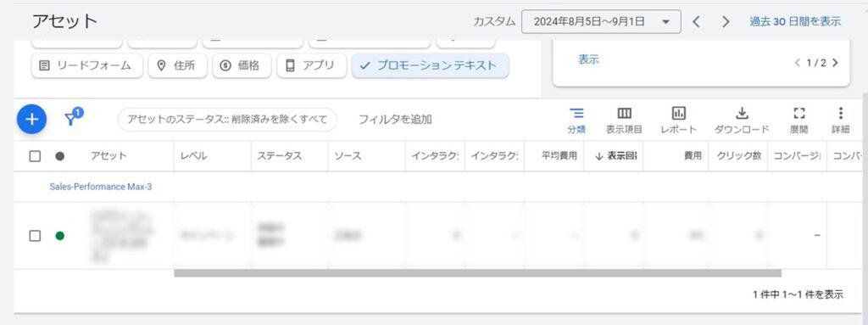Check the asset row checkbox
The height and width of the screenshot is (325, 868).
35,236
